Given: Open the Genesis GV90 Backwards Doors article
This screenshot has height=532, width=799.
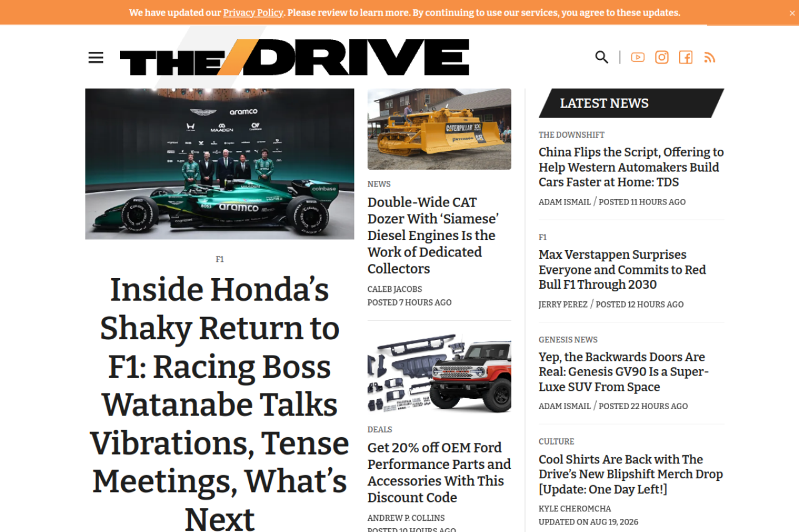Looking at the screenshot, I should (624, 372).
